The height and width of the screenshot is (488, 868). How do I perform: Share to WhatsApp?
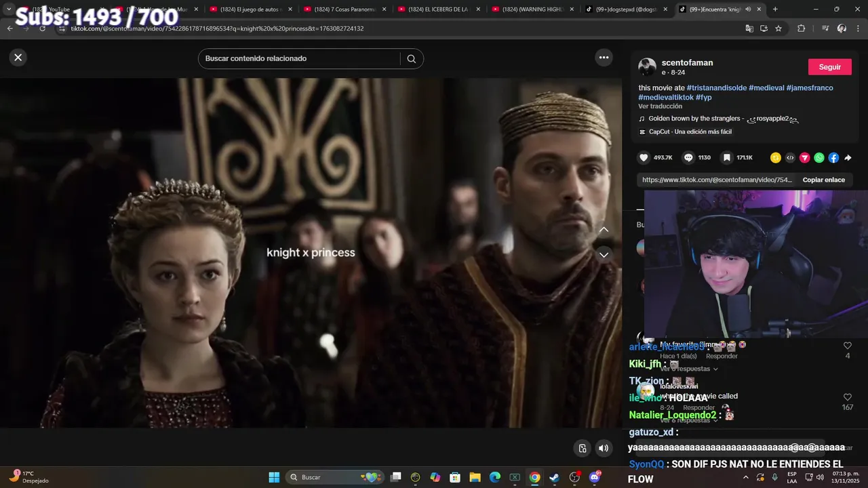pyautogui.click(x=819, y=158)
